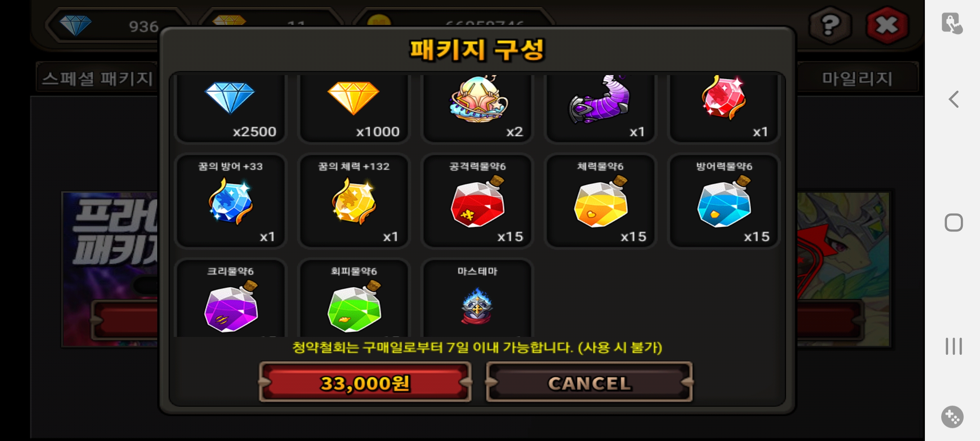The image size is (980, 441).
Task: Cancel the package purchase dialog
Action: pyautogui.click(x=590, y=382)
